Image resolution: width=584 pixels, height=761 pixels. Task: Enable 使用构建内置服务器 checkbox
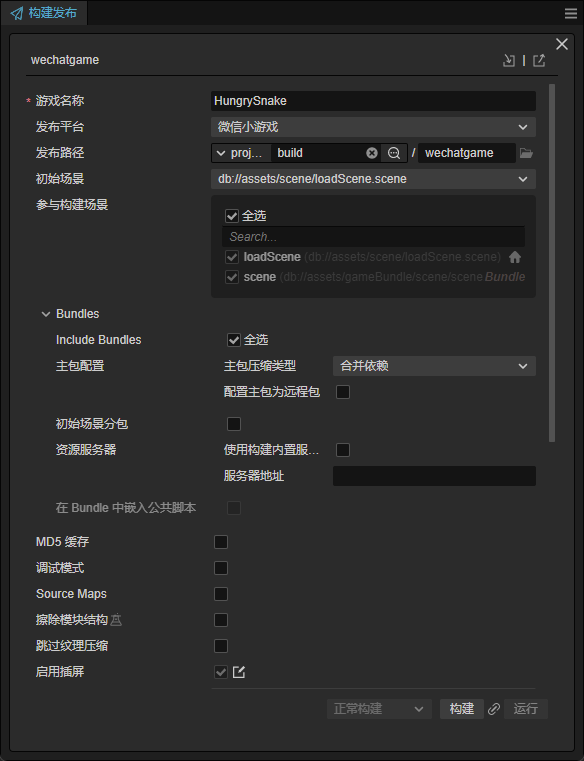[x=343, y=450]
